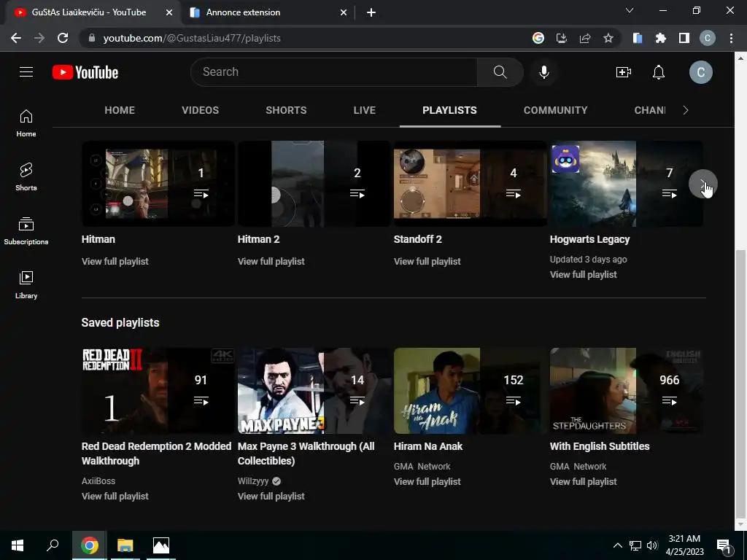Switch to the COMMUNITY channel tab
This screenshot has height=560, width=747.
(555, 111)
